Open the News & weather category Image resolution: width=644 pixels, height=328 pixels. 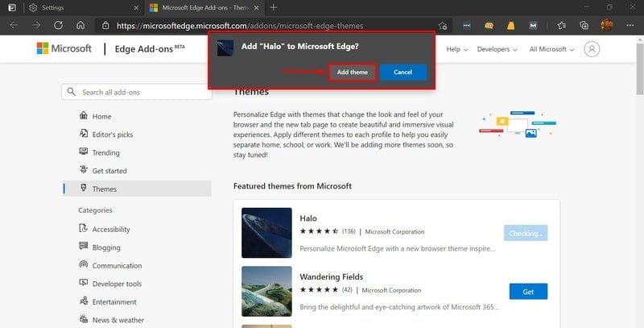[111, 319]
